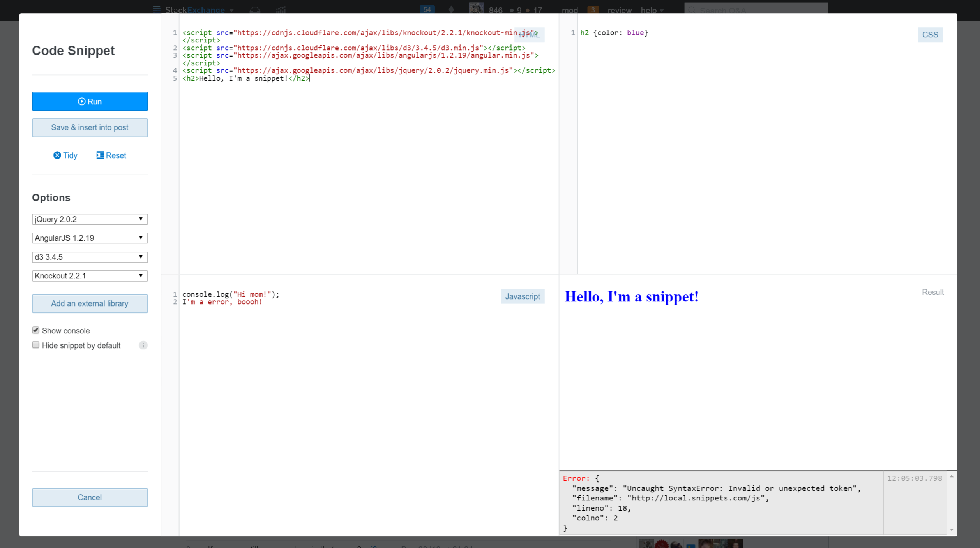Click the Error message line in console
Viewport: 980px width, 548px height.
(716, 488)
